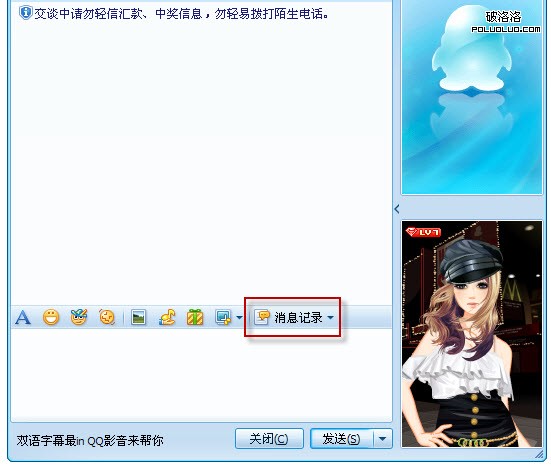The height and width of the screenshot is (466, 551).
Task: Click the music note share icon
Action: click(167, 317)
